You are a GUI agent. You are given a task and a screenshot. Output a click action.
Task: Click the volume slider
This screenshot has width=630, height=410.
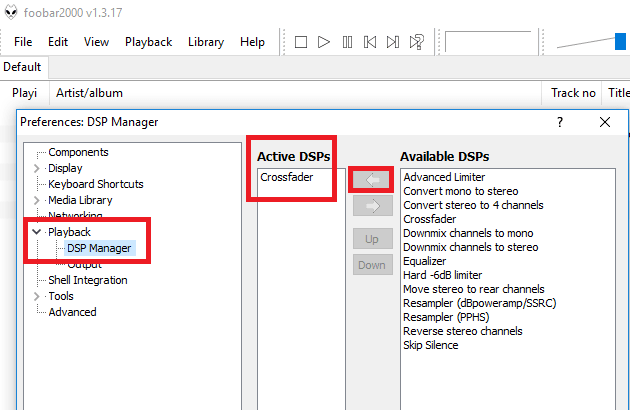tap(592, 42)
